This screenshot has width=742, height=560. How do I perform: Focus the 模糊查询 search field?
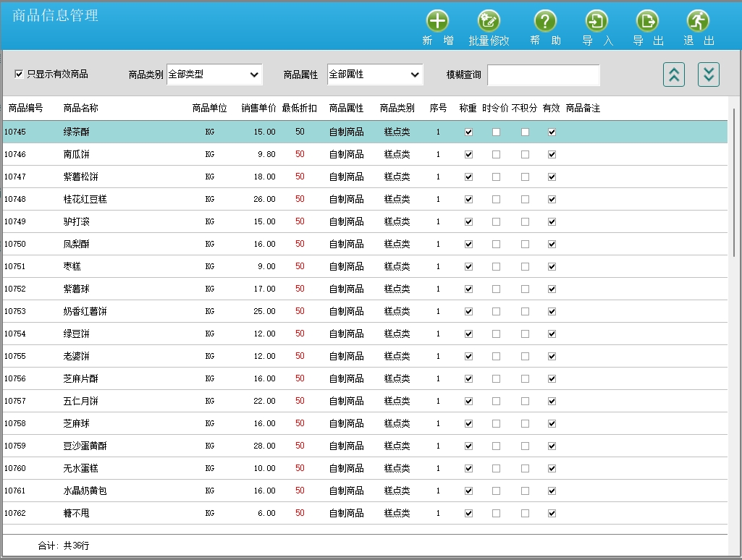543,75
